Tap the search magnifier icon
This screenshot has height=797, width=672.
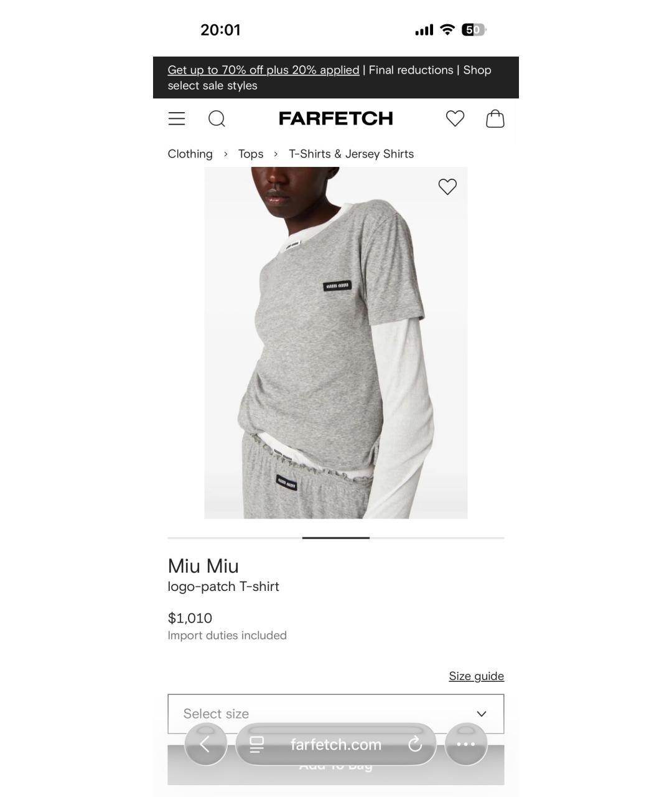pos(217,119)
